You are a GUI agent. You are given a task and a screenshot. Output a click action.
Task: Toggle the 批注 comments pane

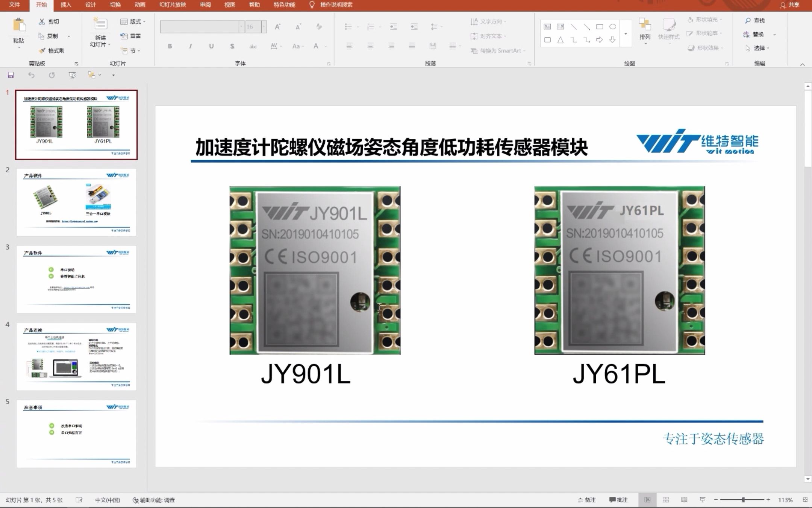coord(618,500)
